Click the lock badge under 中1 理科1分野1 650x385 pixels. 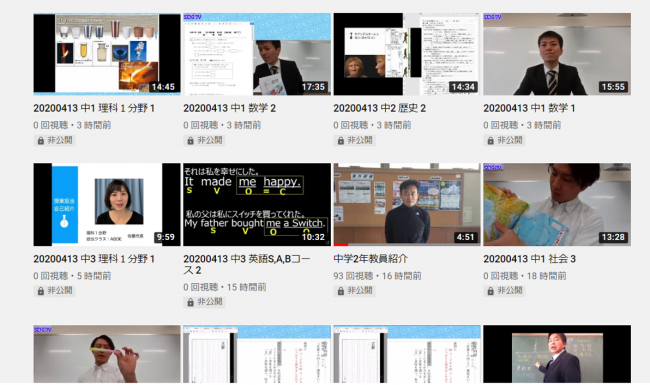[54, 140]
